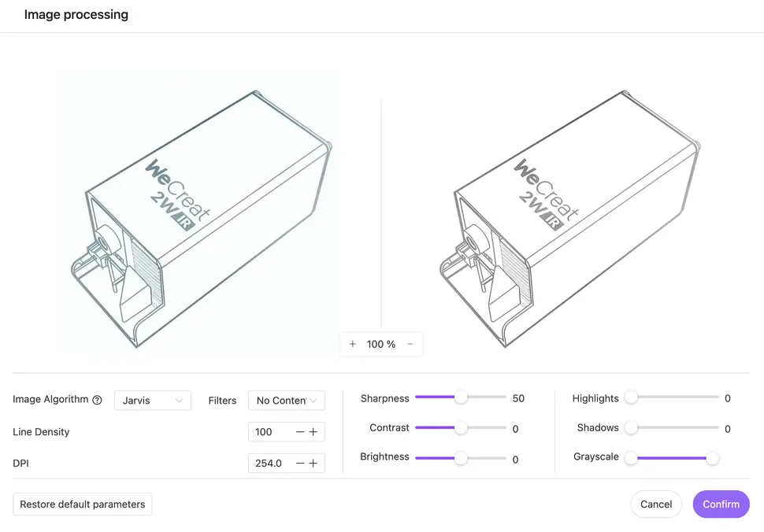Image resolution: width=764 pixels, height=532 pixels.
Task: Click the Brightness slider handle
Action: point(461,457)
